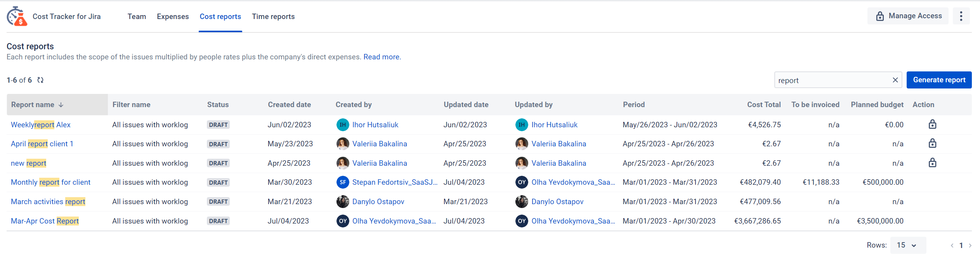Sort by Filter name column
This screenshot has height=267, width=980.
tap(131, 104)
